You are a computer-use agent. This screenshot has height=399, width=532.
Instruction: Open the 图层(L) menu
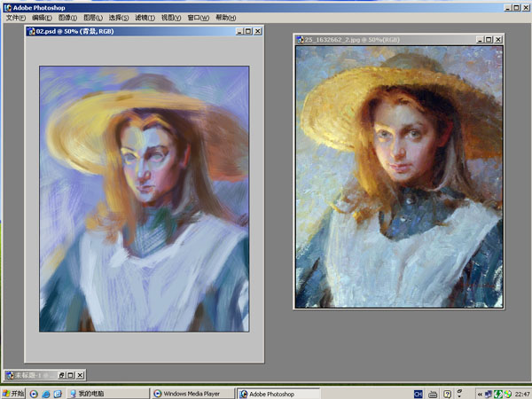(93, 18)
